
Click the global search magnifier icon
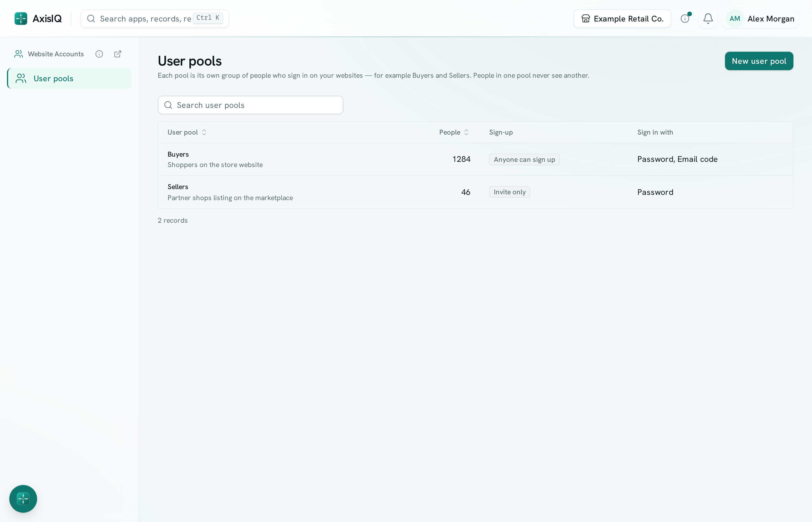click(x=91, y=19)
